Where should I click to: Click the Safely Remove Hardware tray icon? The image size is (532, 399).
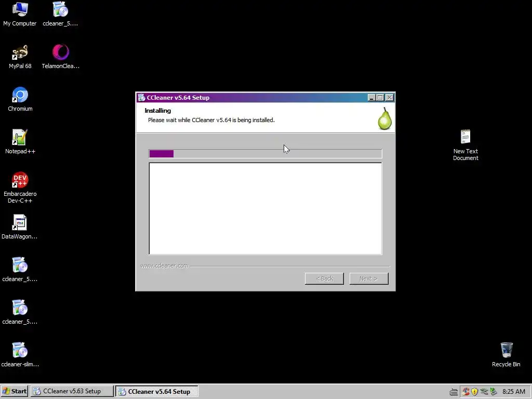coord(484,392)
